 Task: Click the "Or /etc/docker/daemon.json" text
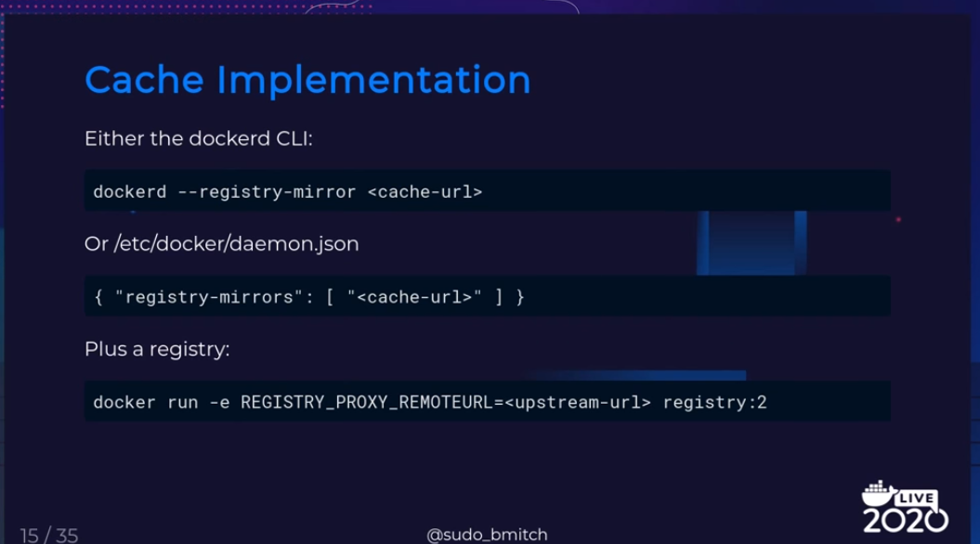(x=221, y=243)
